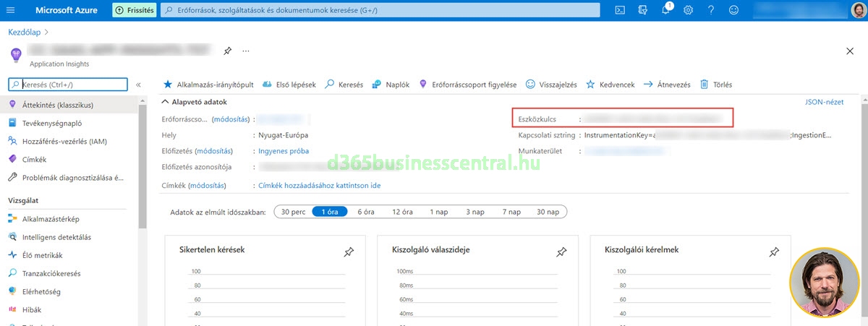Image resolution: width=868 pixels, height=326 pixels.
Task: Open the portal settings gear icon
Action: click(x=688, y=10)
